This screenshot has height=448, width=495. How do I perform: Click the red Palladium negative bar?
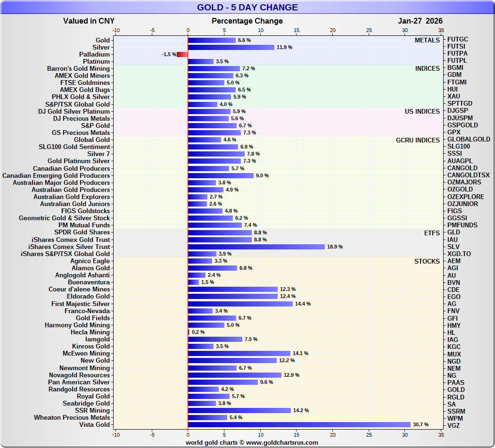182,55
